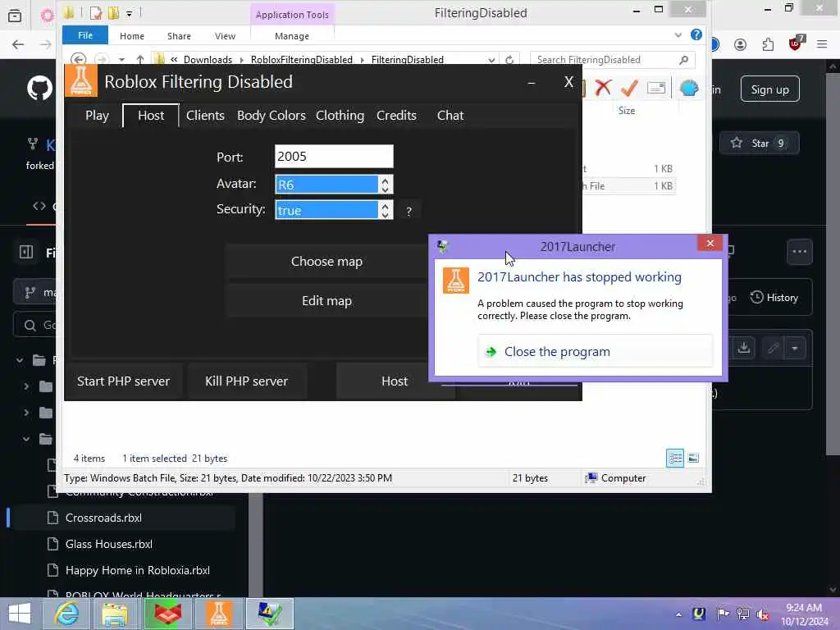Open the Credits tab

point(396,116)
